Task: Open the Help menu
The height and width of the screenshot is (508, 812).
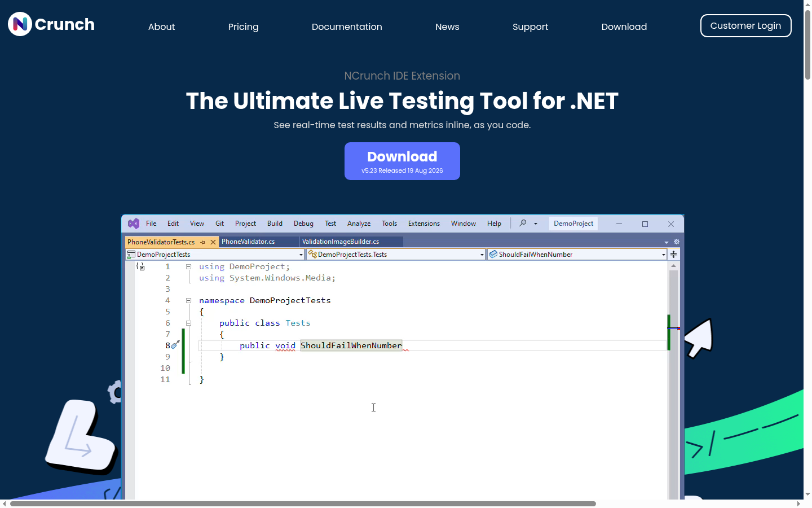Action: point(494,224)
